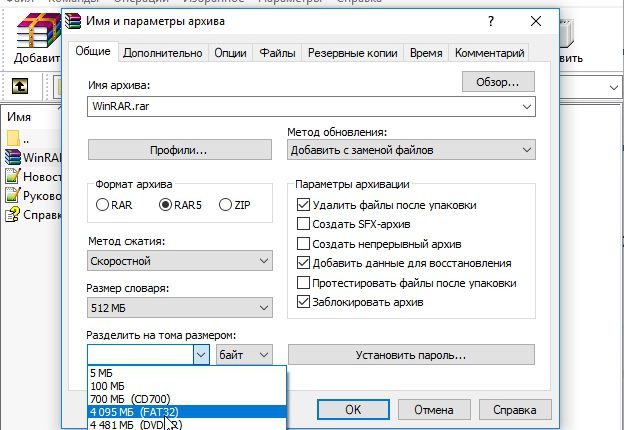
Task: Enable Создать SFX-архив checkbox
Action: click(x=303, y=224)
